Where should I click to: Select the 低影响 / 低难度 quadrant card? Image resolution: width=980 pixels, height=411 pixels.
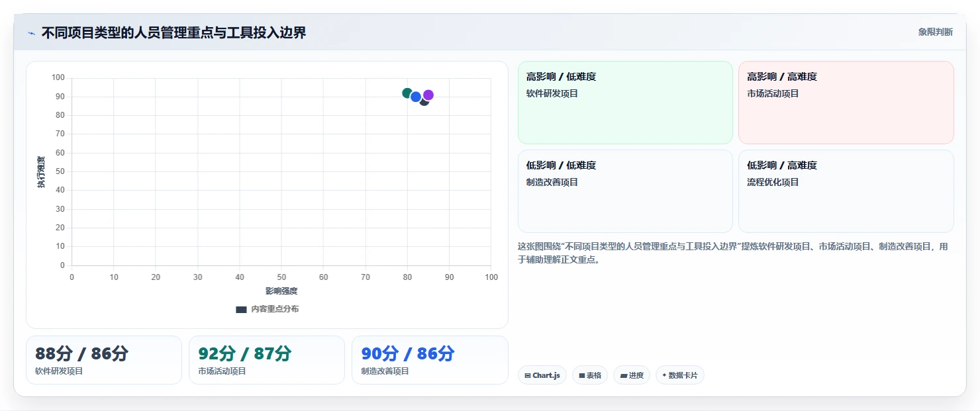click(x=625, y=191)
